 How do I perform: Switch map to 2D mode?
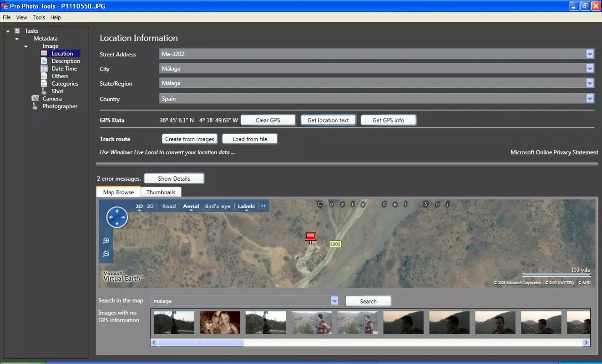pyautogui.click(x=139, y=206)
